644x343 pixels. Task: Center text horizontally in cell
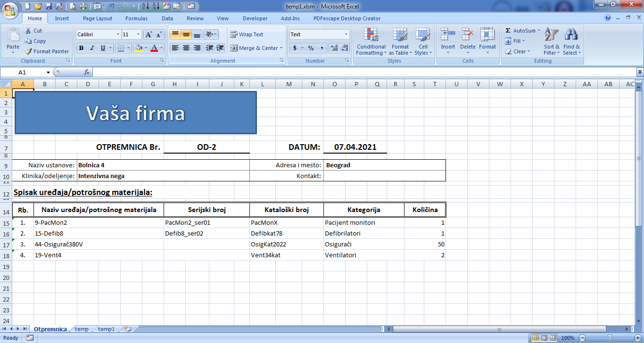pos(186,48)
